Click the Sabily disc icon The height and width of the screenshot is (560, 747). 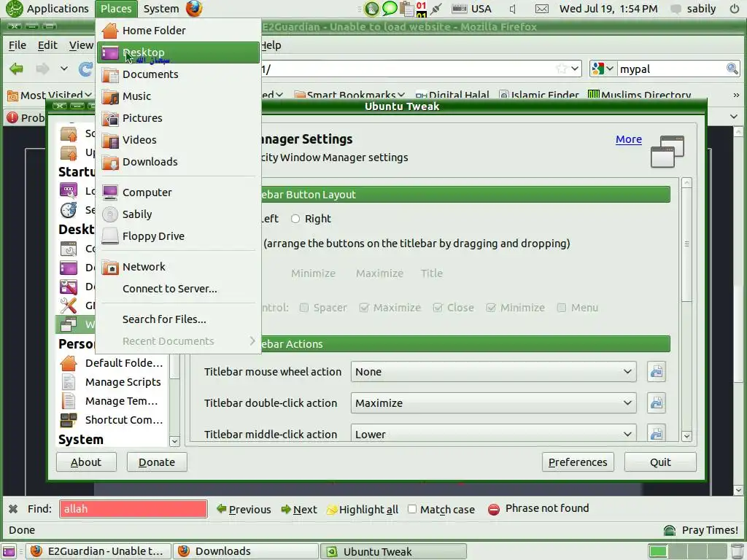pyautogui.click(x=110, y=214)
